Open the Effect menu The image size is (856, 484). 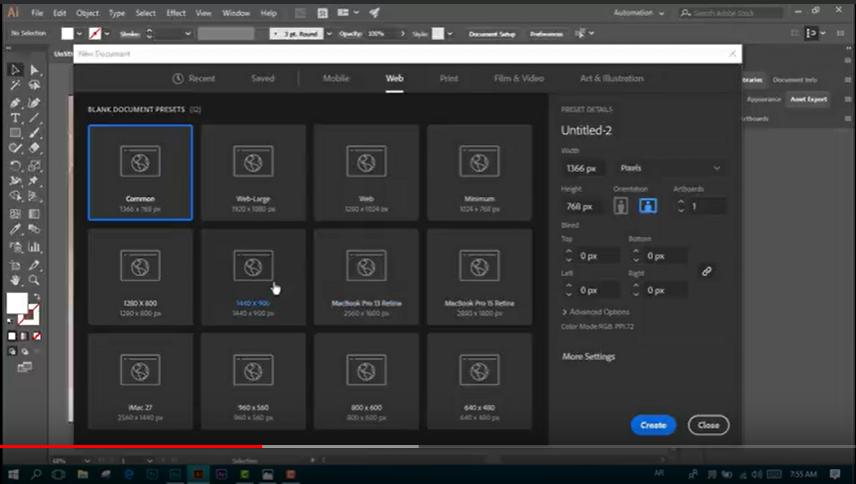pos(176,13)
